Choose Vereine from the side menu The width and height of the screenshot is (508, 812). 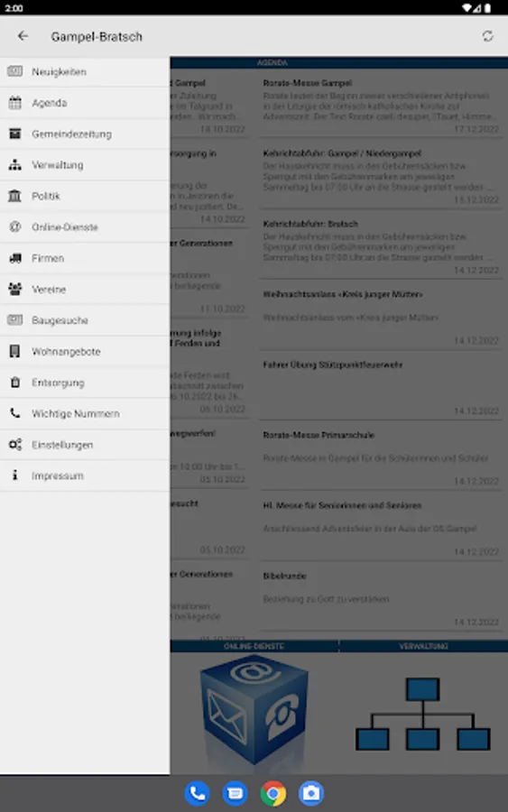[85, 290]
